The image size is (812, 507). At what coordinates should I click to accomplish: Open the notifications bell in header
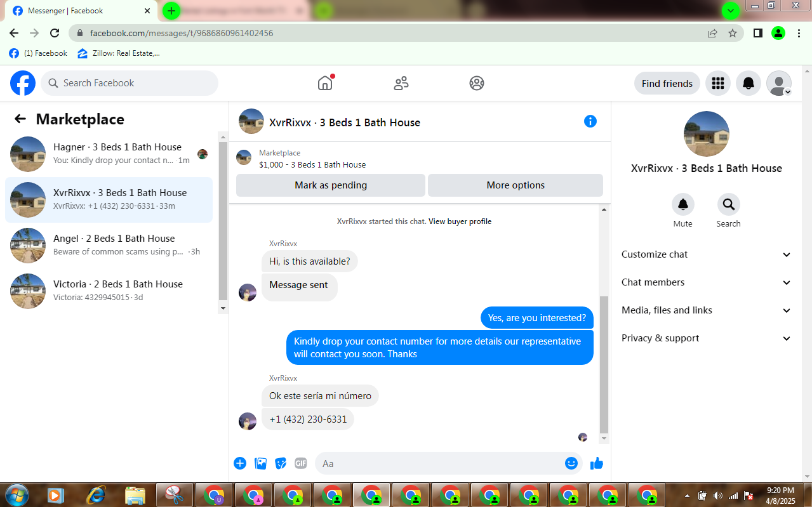click(x=749, y=83)
